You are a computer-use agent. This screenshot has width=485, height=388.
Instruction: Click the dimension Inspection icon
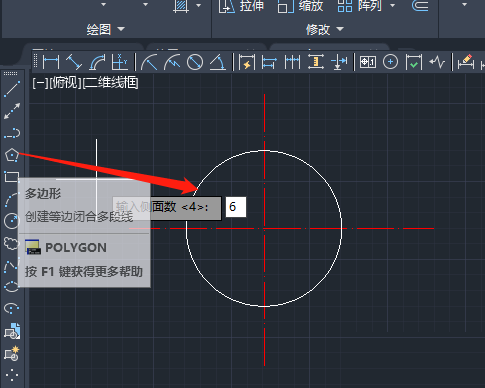tap(414, 62)
